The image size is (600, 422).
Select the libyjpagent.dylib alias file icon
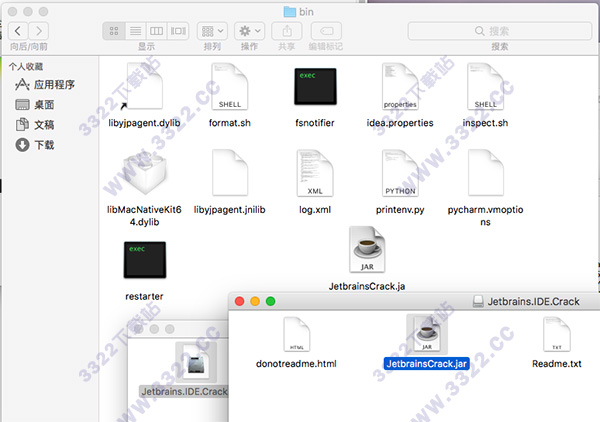coord(144,86)
